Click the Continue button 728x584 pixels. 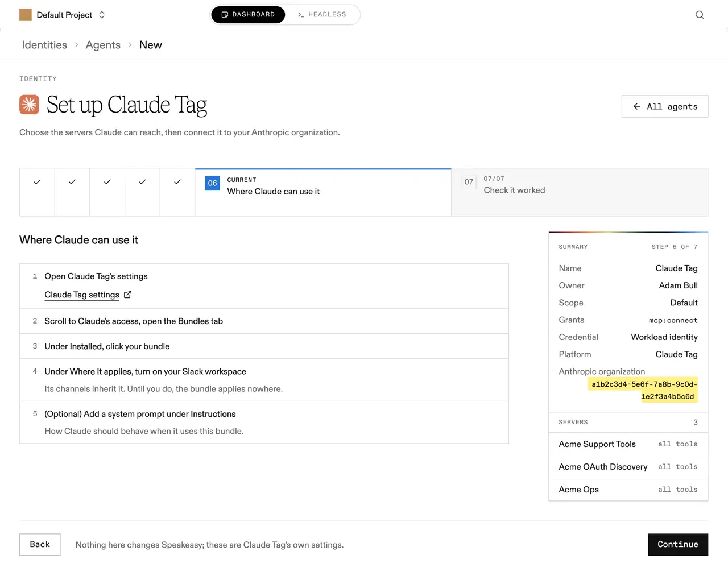678,545
